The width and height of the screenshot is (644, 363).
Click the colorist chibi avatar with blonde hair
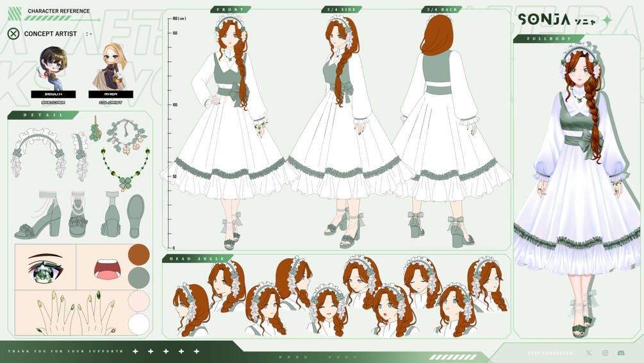[x=111, y=67]
